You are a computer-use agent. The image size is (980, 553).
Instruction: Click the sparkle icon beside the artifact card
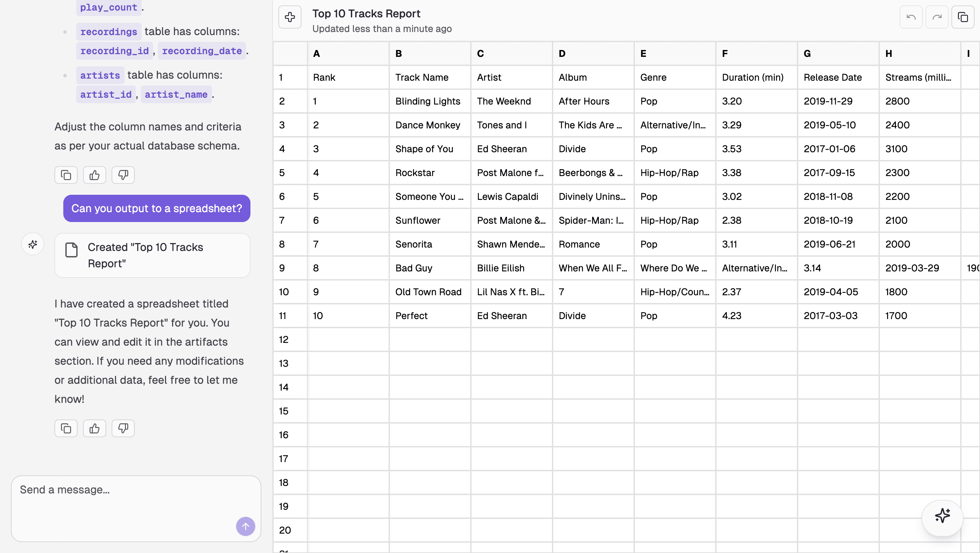32,244
